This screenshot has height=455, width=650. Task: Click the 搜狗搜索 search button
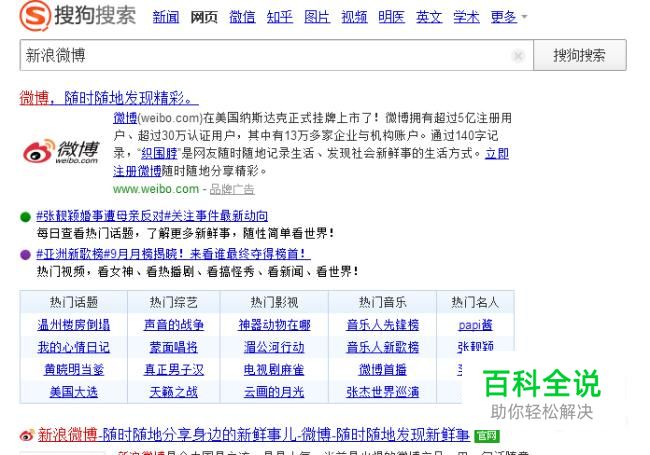pyautogui.click(x=580, y=55)
